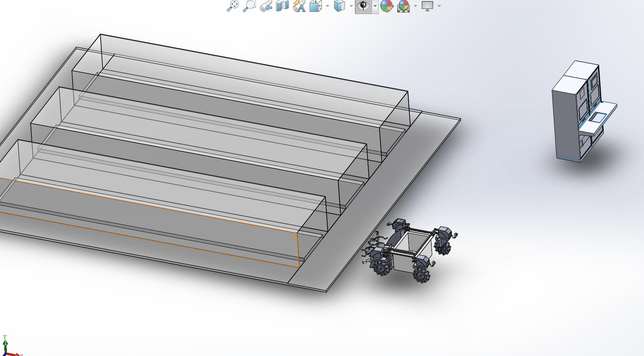Expand the View Orientation dropdown arrow
The height and width of the screenshot is (356, 644).
click(x=328, y=6)
